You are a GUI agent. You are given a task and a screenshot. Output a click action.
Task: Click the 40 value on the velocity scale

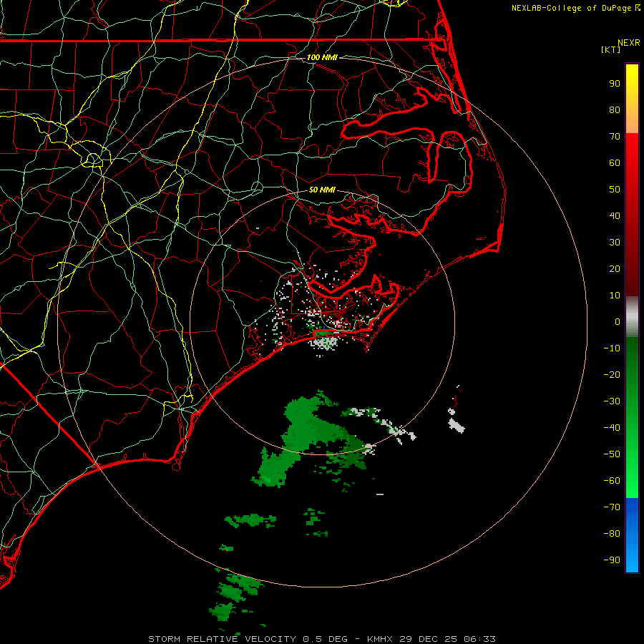[x=615, y=216]
